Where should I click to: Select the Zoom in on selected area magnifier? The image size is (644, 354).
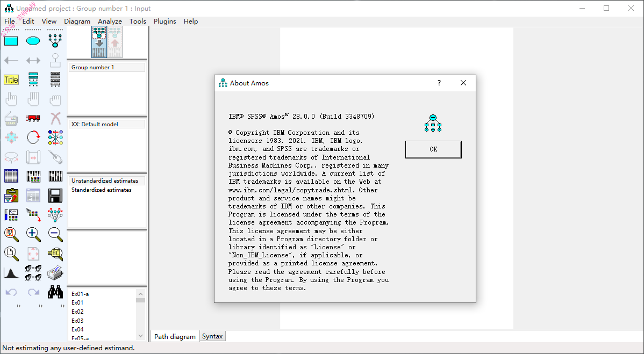pyautogui.click(x=11, y=234)
